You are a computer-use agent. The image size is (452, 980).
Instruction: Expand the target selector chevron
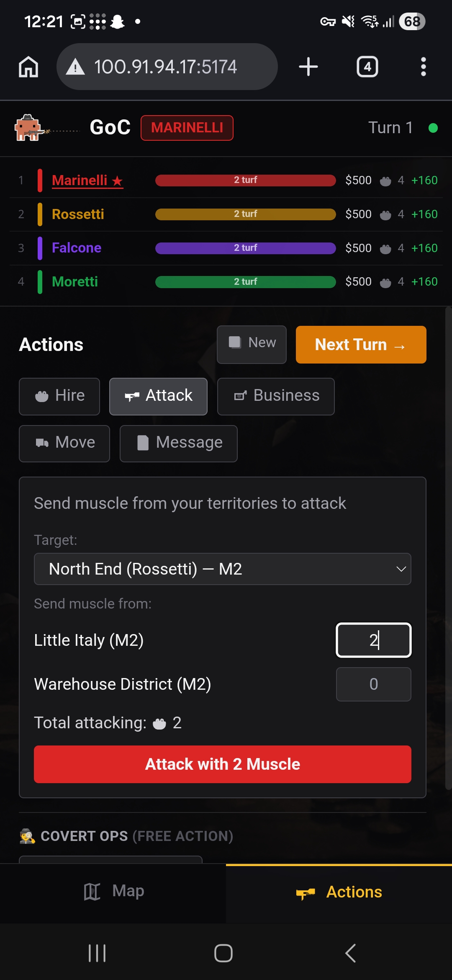pyautogui.click(x=401, y=569)
